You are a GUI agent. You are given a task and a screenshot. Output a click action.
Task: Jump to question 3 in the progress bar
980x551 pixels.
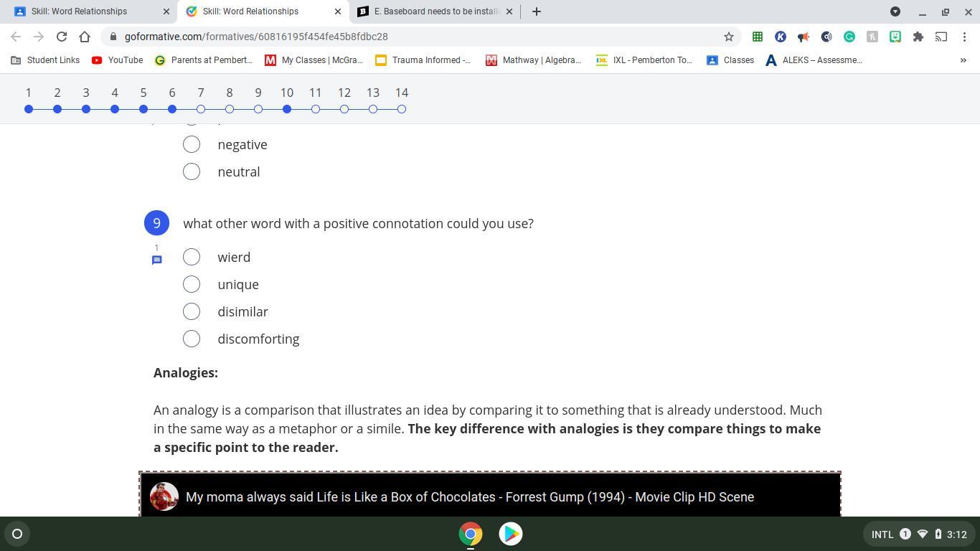[86, 109]
